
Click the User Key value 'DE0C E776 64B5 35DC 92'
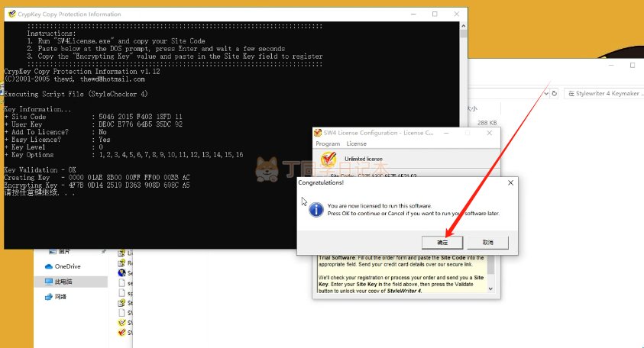[140, 124]
